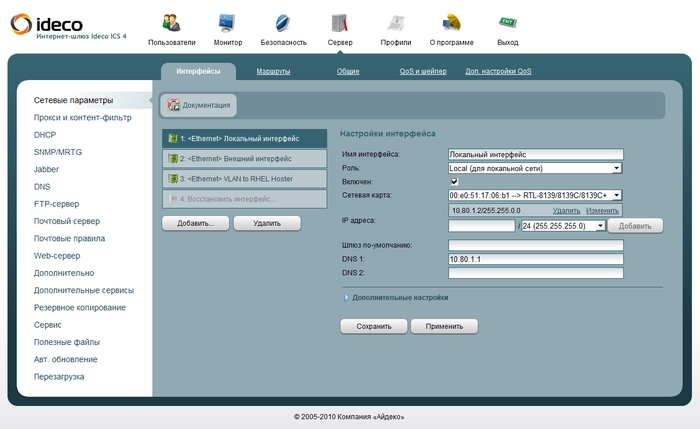Click the Выход exit icon
Image resolution: width=700 pixels, height=429 pixels.
[x=507, y=23]
